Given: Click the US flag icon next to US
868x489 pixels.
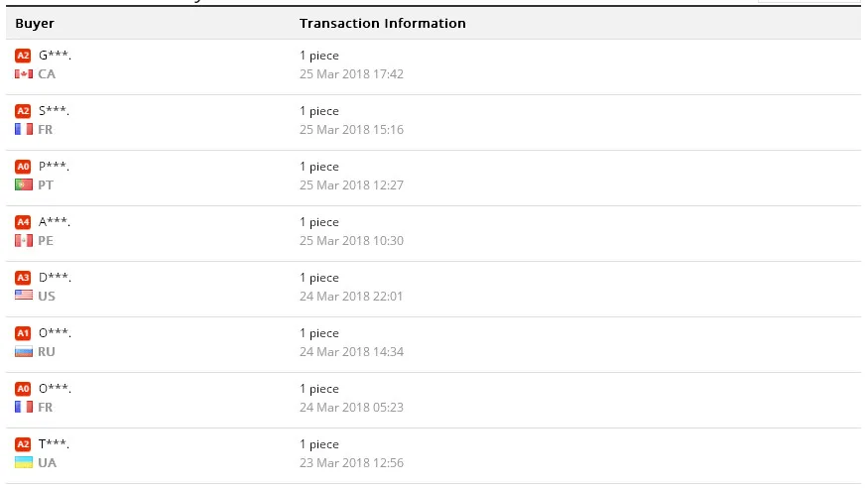Looking at the screenshot, I should coord(24,296).
